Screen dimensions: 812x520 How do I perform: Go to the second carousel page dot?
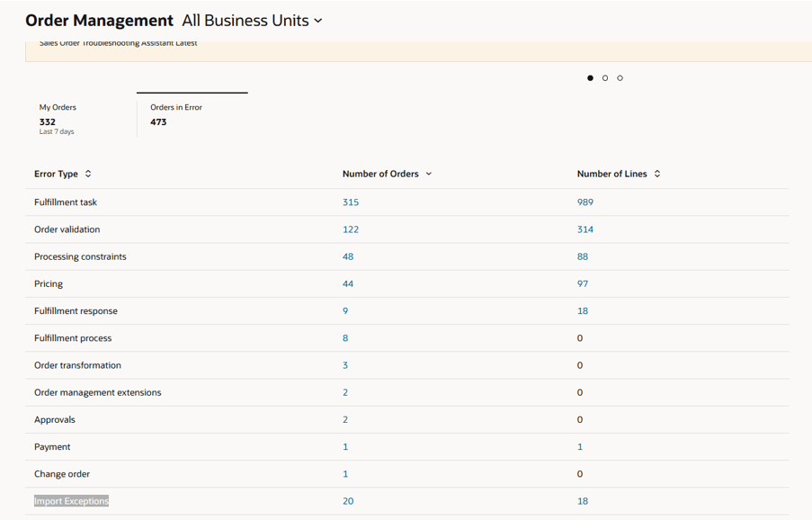(x=605, y=78)
